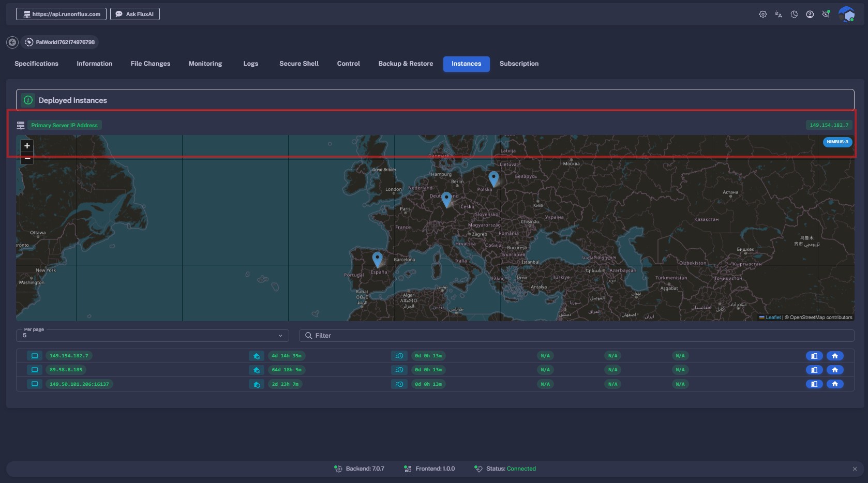
Task: Click the Ask FluxAI button
Action: coord(134,14)
